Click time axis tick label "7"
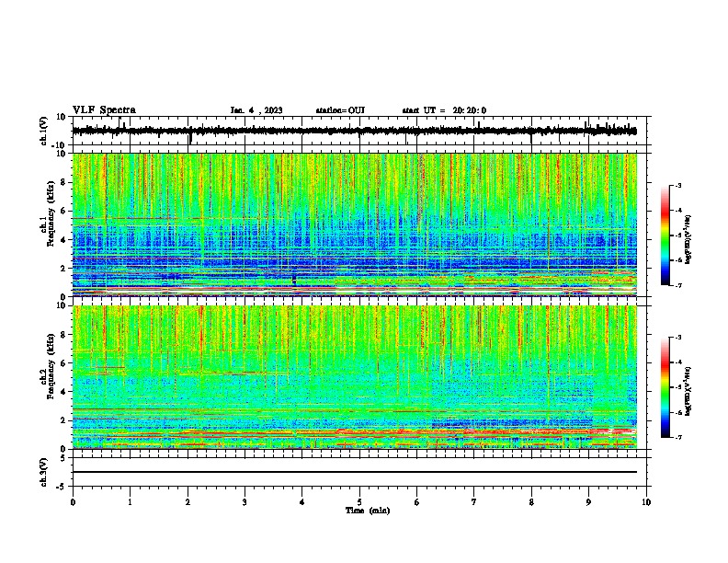Screen dimensions: 728x563 474,502
